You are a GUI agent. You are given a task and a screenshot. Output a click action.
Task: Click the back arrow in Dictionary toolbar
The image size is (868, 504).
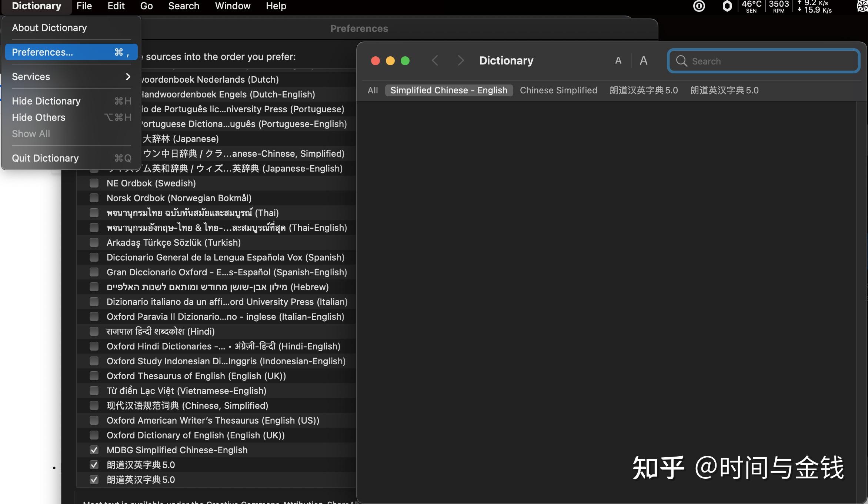[x=435, y=60]
